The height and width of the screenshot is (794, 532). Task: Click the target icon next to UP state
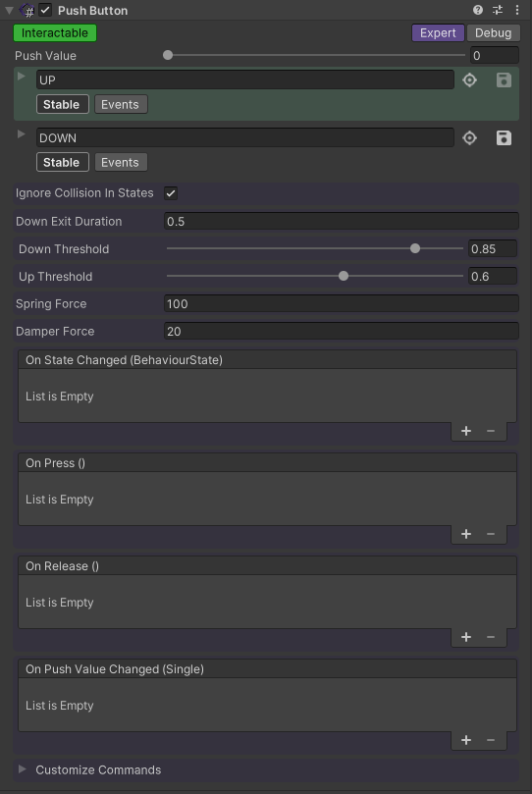470,80
